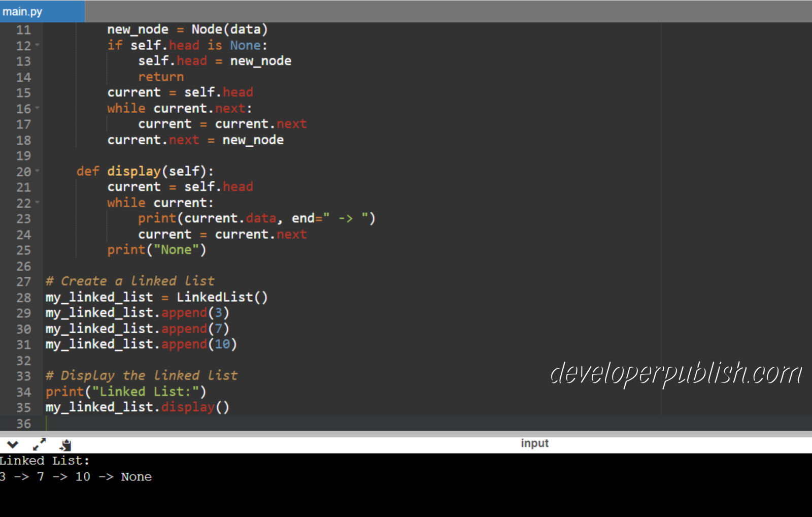The height and width of the screenshot is (517, 812).
Task: Collapse the while-loop fold at line 22
Action: [x=37, y=203]
